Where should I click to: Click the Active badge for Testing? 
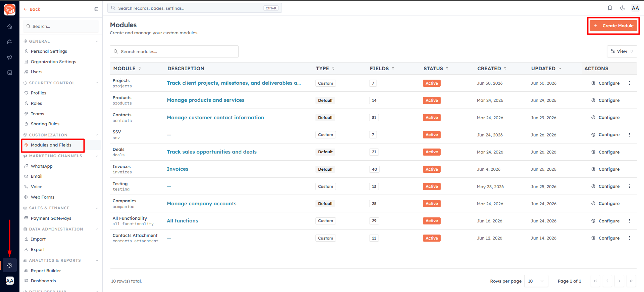432,186
